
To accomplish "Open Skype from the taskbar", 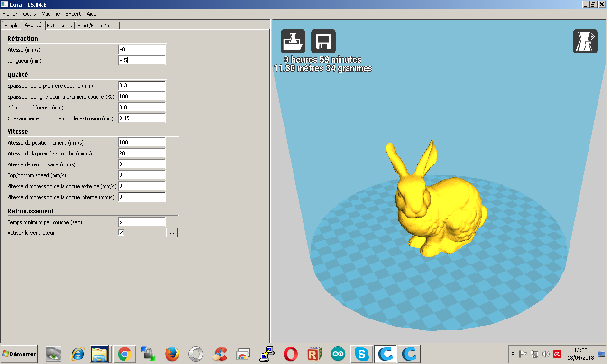I will 362,354.
